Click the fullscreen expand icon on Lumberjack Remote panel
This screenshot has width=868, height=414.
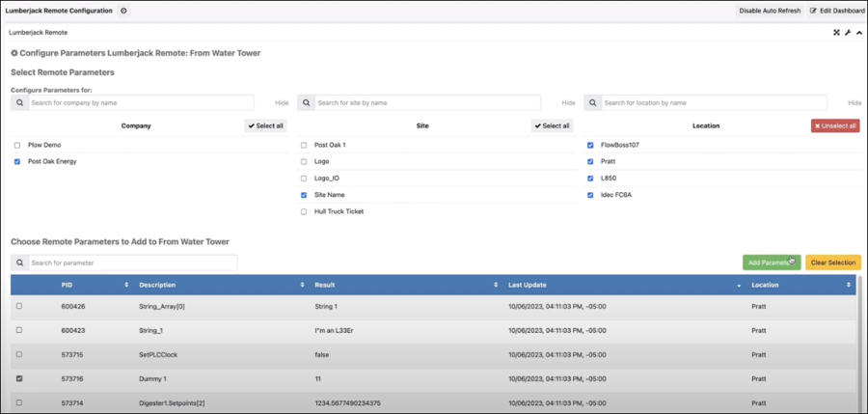point(836,33)
